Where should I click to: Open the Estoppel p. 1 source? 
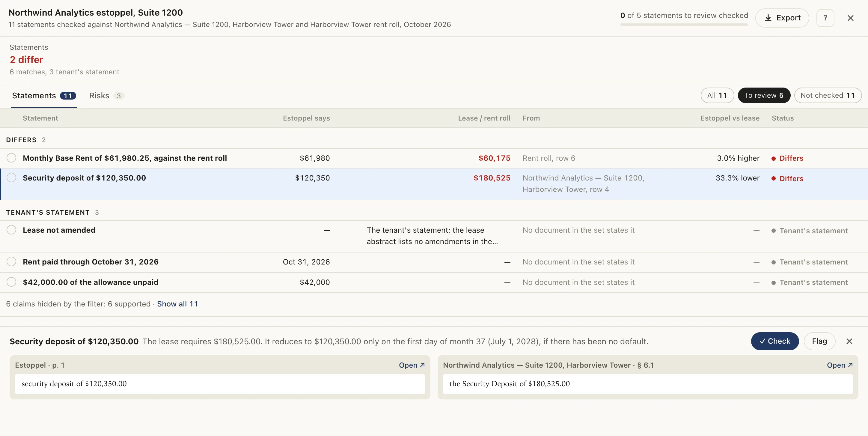coord(412,365)
